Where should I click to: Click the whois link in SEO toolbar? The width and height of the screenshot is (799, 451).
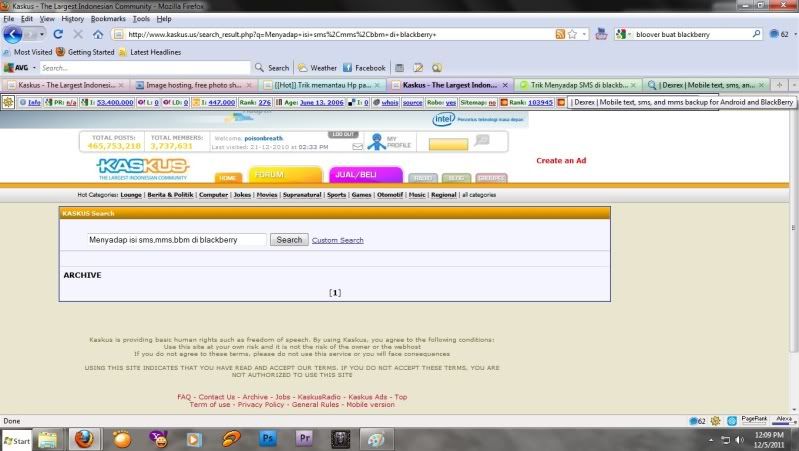point(390,102)
